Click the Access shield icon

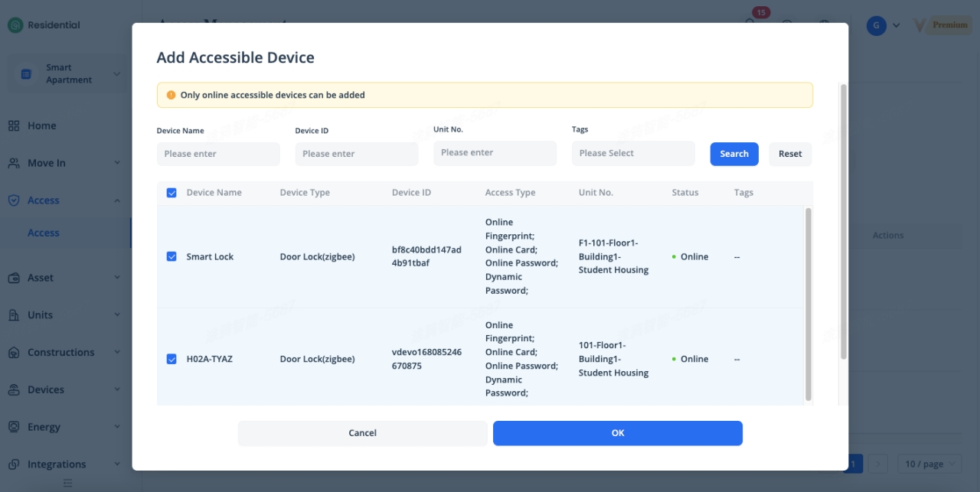14,200
